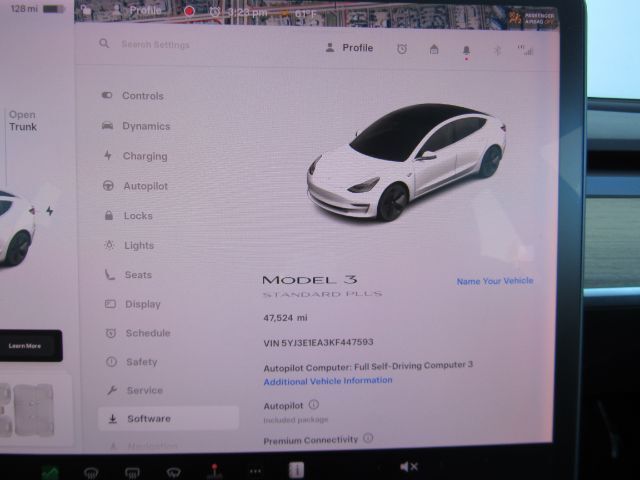Open Additional Vehicle Information link
Viewport: 640px width, 480px height.
[328, 381]
